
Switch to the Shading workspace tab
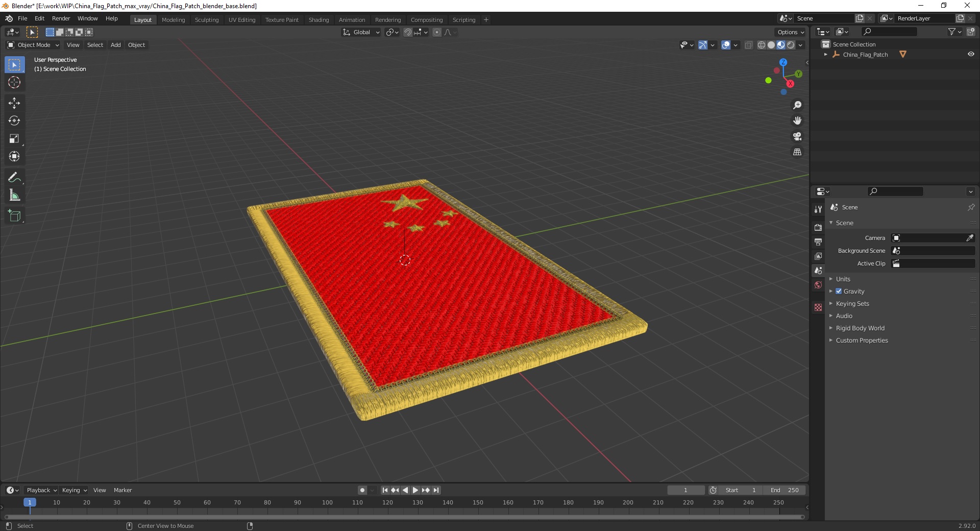[318, 20]
